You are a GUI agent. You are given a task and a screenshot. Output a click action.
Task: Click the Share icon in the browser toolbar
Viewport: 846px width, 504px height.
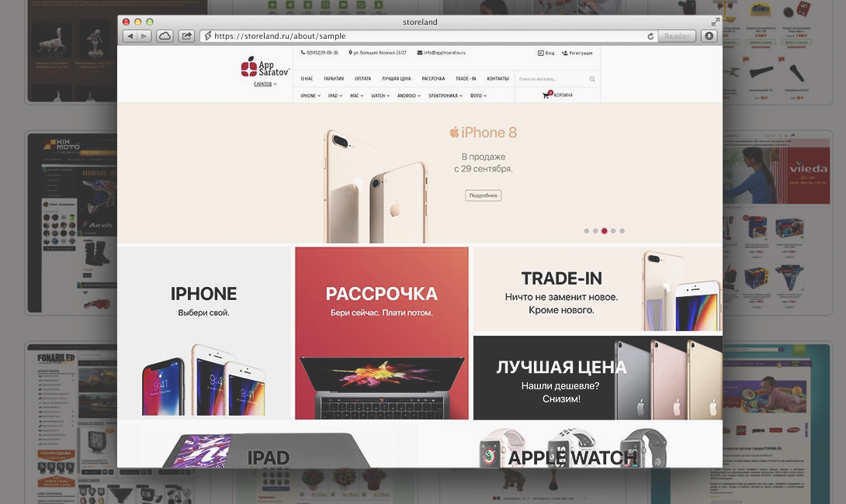pos(186,36)
